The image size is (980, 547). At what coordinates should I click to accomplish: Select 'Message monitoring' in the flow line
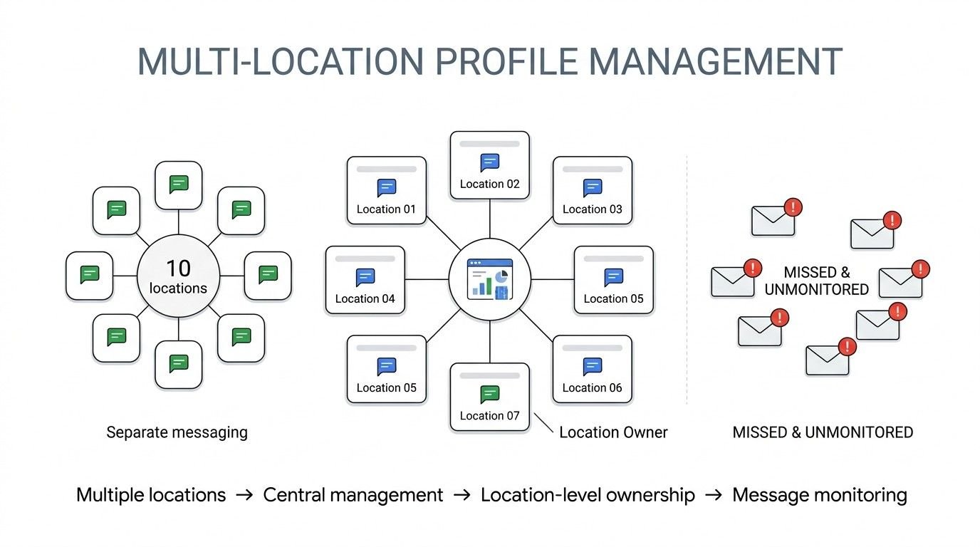[x=820, y=495]
